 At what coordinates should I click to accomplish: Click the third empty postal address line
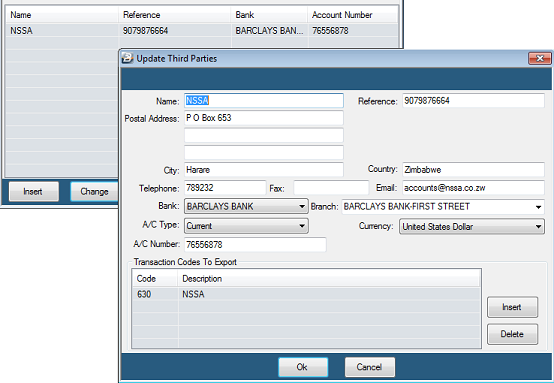coord(264,153)
